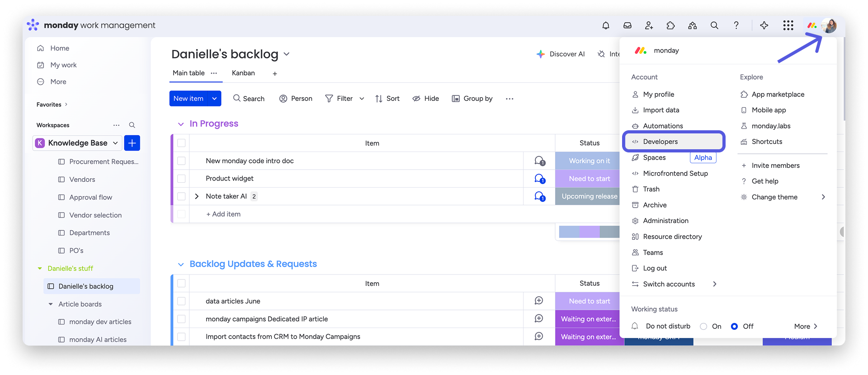Set Do not disturb to On
The image size is (868, 375).
coord(703,326)
